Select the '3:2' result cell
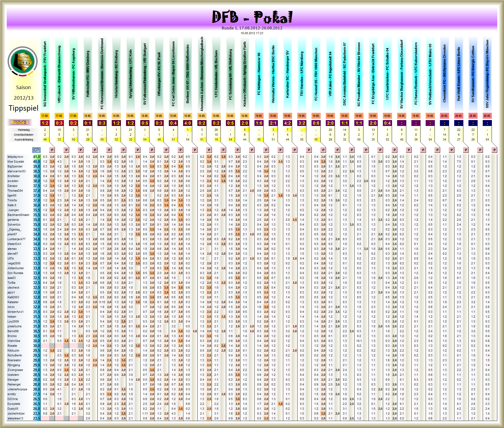Viewport: 504px width, 428px height. [302, 123]
